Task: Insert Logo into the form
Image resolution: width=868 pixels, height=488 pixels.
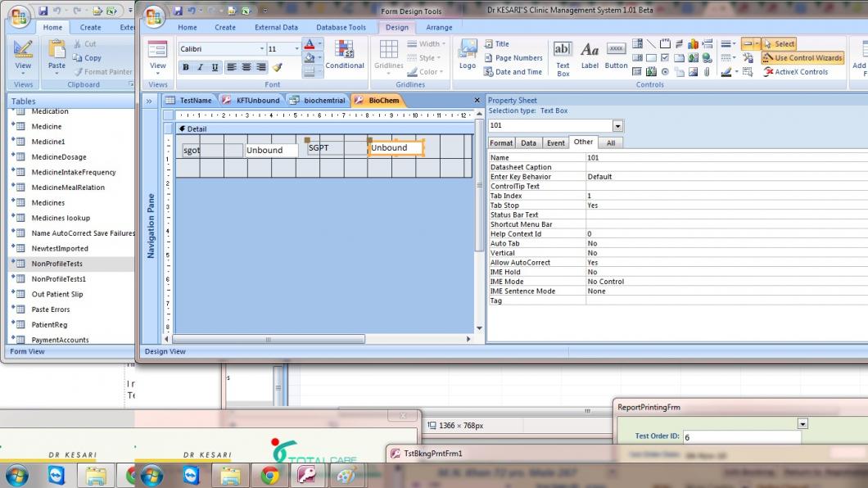Action: [x=468, y=56]
